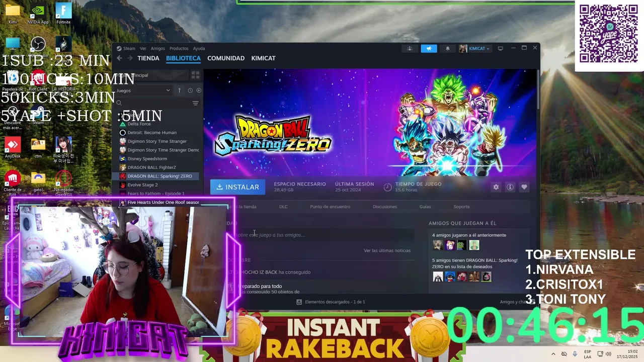Open Fortnite desktop shortcut
This screenshot has width=644, height=362.
(x=63, y=14)
